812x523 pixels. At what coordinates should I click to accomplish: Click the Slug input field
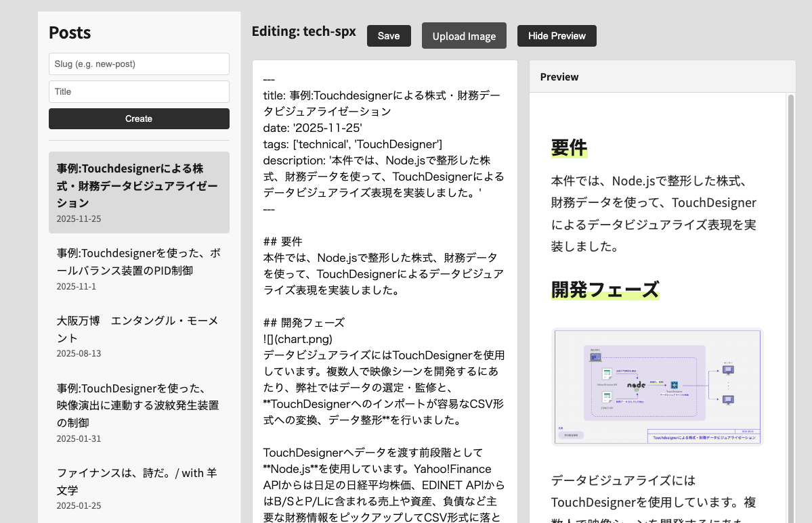point(139,64)
